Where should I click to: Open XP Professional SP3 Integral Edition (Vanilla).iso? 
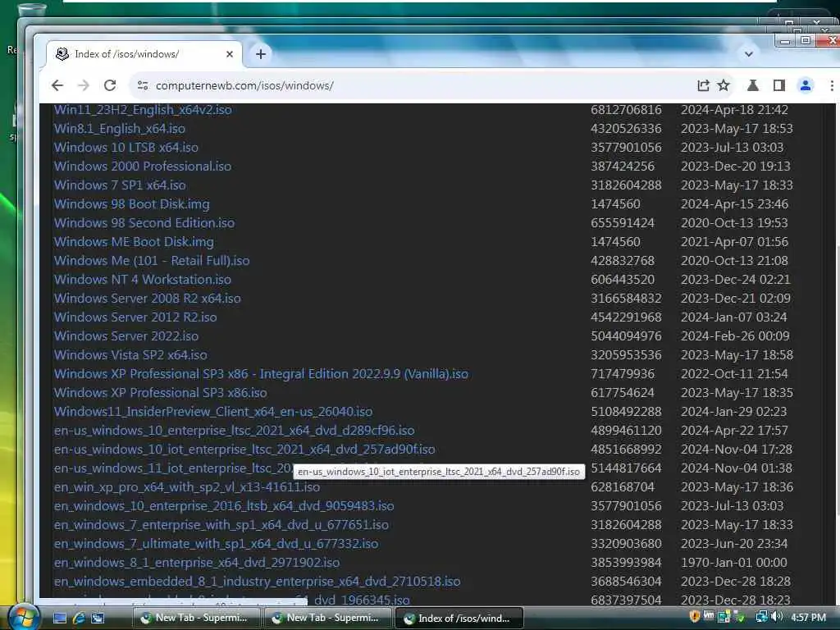coord(261,374)
